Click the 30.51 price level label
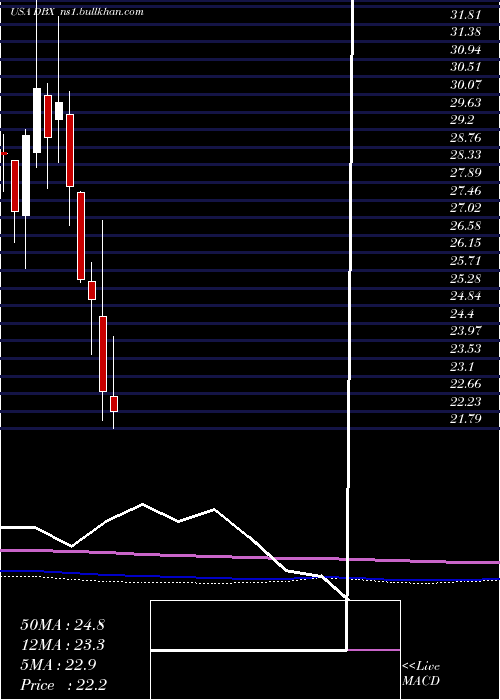500x700 pixels. [466, 67]
